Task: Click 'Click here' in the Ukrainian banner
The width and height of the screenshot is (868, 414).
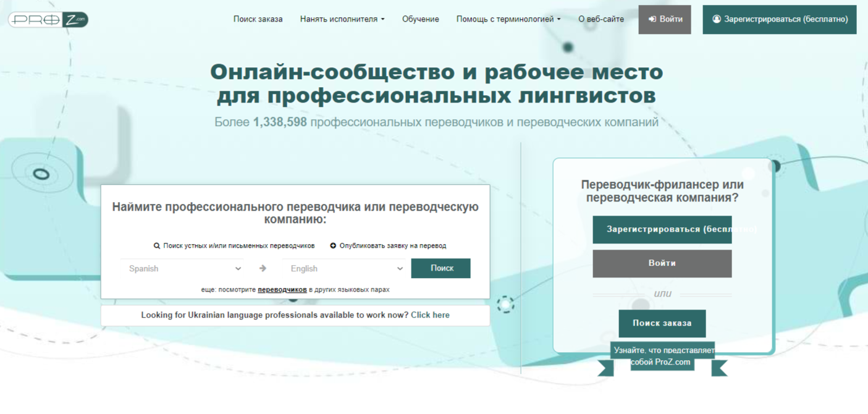Action: [x=430, y=315]
